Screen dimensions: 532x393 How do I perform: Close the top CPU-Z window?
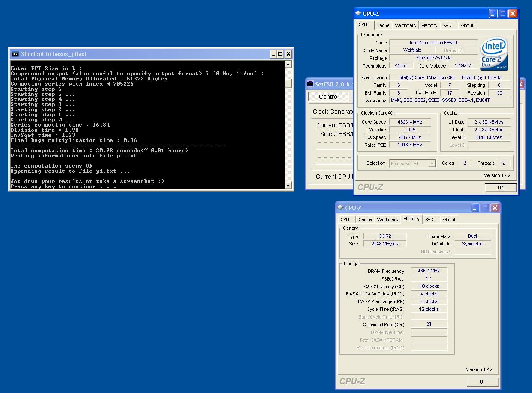click(513, 13)
